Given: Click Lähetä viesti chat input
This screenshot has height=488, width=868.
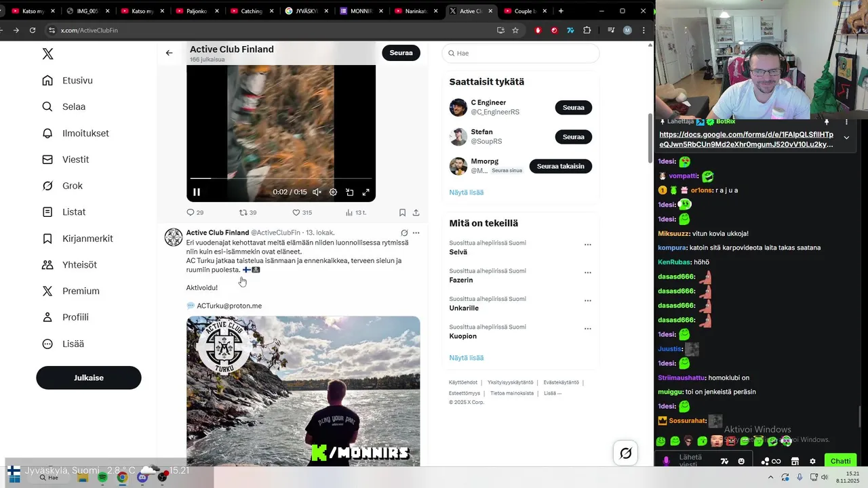Looking at the screenshot, I should tap(696, 461).
